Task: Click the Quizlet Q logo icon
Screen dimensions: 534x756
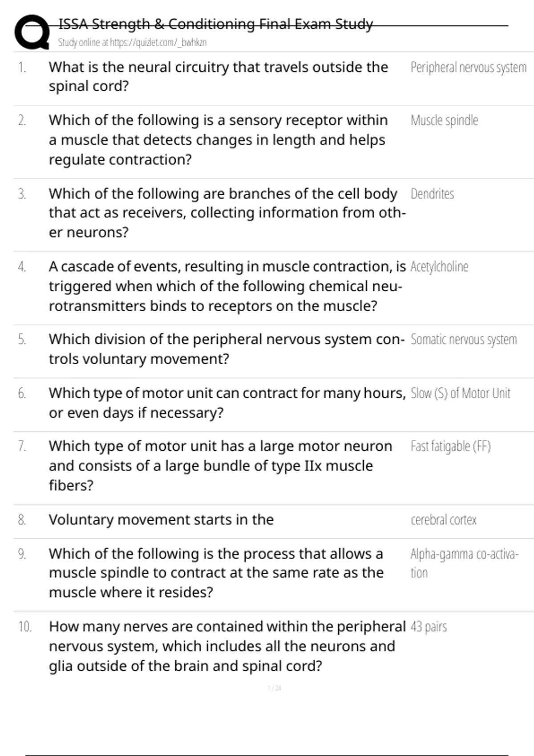Action: 32,32
